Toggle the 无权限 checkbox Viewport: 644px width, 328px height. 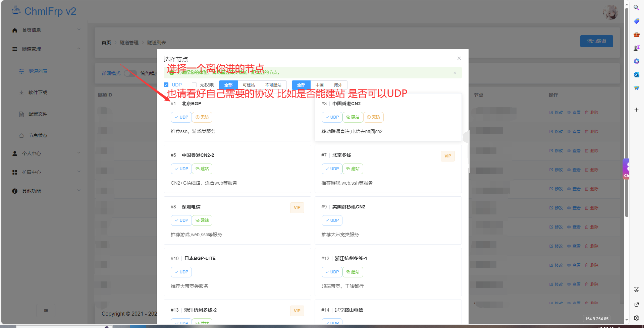click(194, 85)
